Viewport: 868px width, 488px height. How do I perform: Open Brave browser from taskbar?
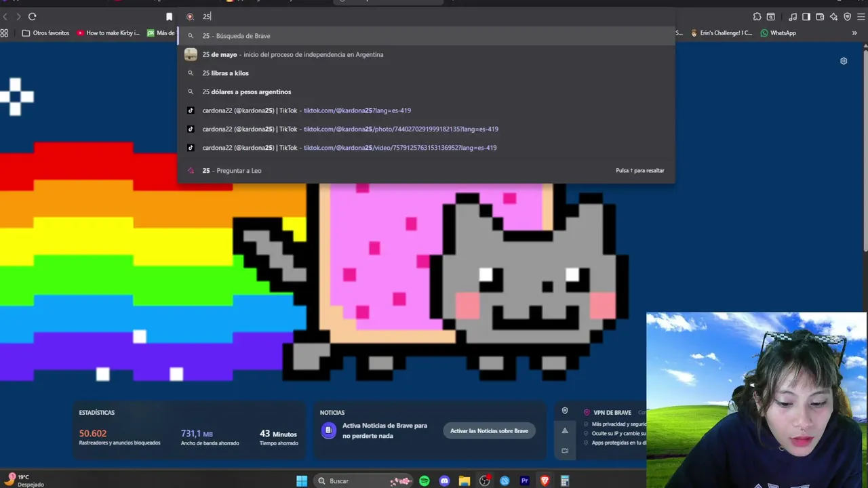[545, 481]
